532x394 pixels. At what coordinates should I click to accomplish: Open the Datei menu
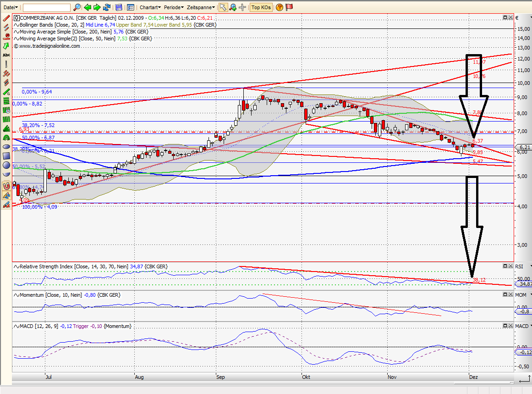9,7
